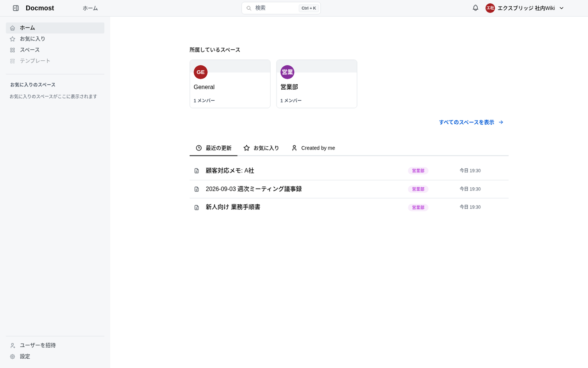Select ホーム in the sidebar
Image resolution: width=588 pixels, height=368 pixels.
pos(55,28)
